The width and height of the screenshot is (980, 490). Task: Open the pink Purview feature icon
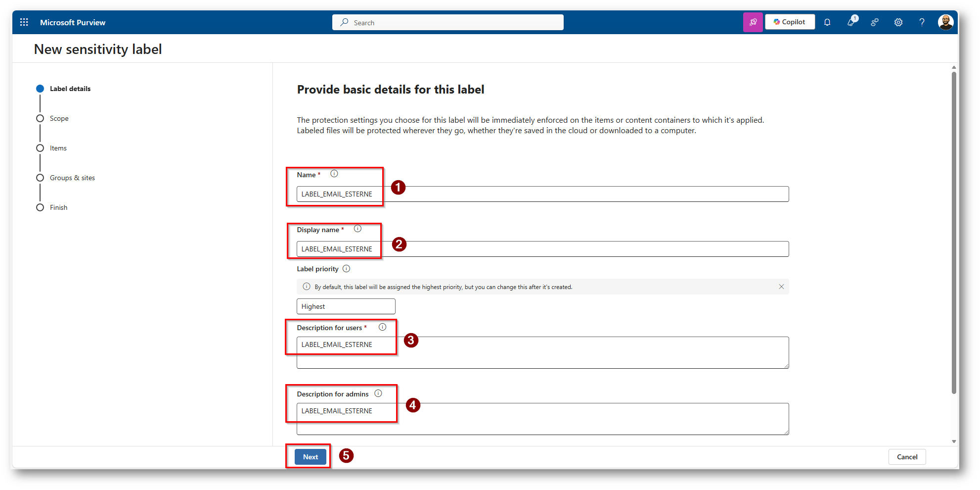(x=753, y=22)
